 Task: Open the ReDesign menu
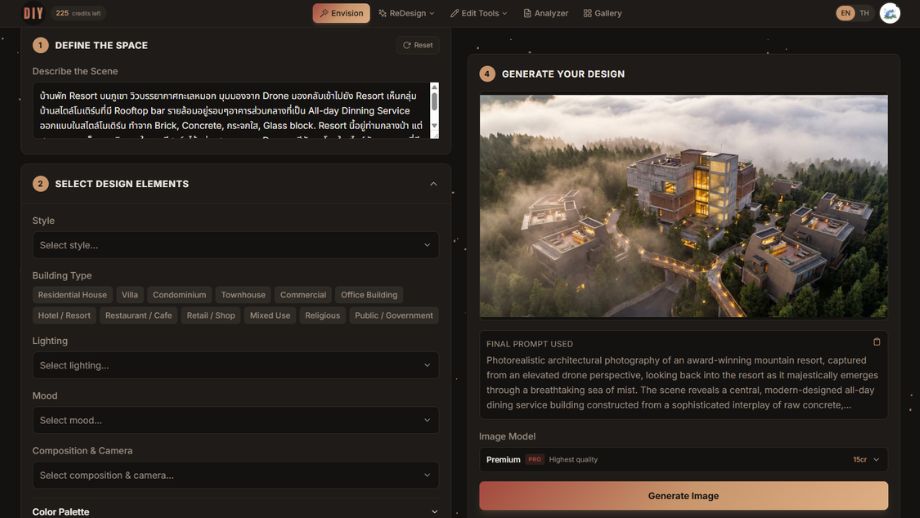[406, 13]
